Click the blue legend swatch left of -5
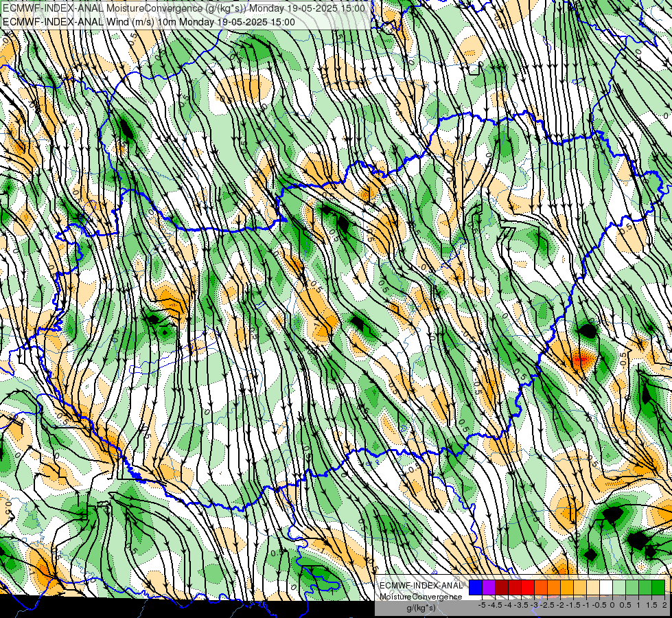Image resolution: width=672 pixels, height=618 pixels. (x=476, y=587)
